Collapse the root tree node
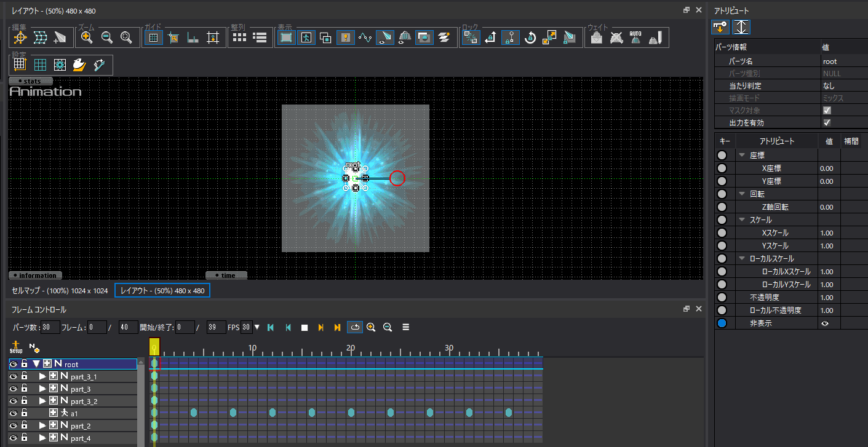The height and width of the screenshot is (447, 868). pyautogui.click(x=36, y=364)
